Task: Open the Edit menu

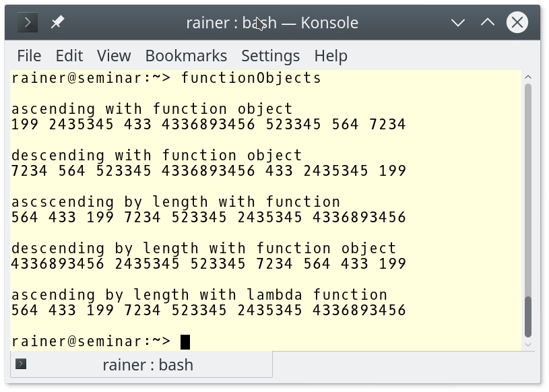Action: (69, 56)
